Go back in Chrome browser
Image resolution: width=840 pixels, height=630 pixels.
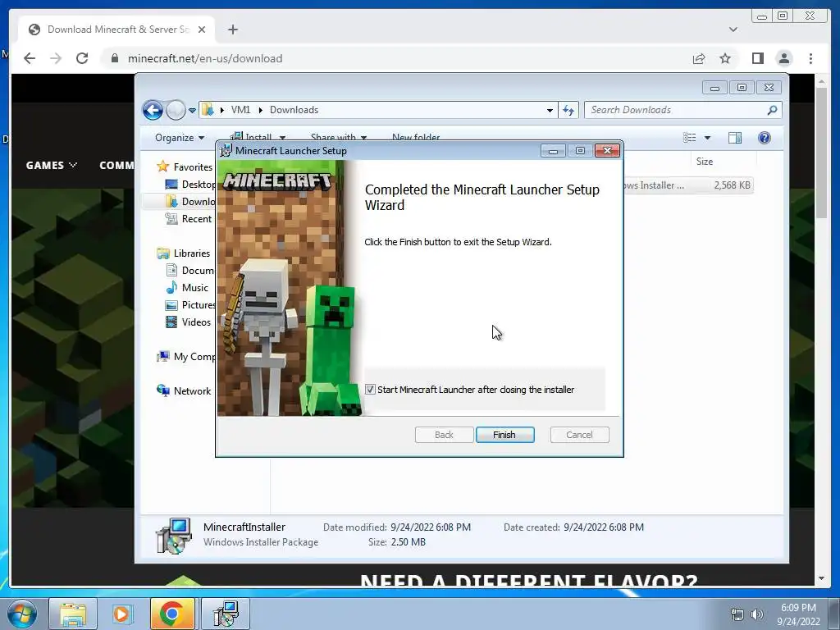pos(30,58)
